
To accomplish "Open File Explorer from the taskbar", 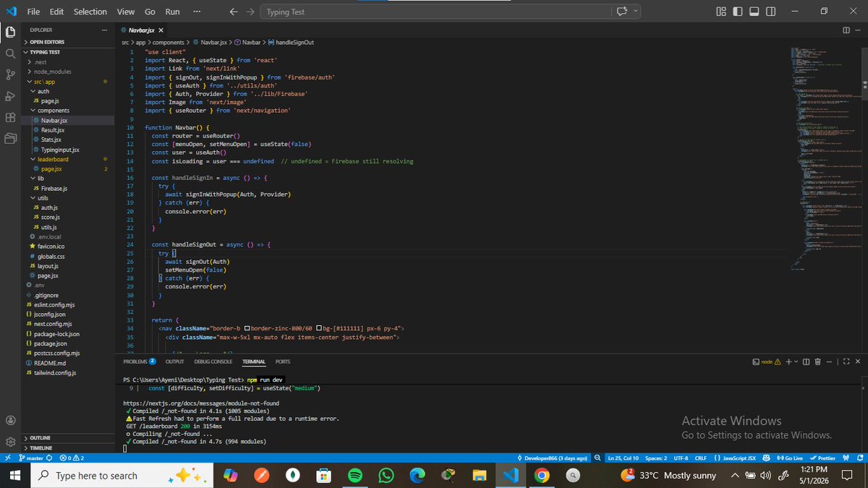I will tap(479, 475).
